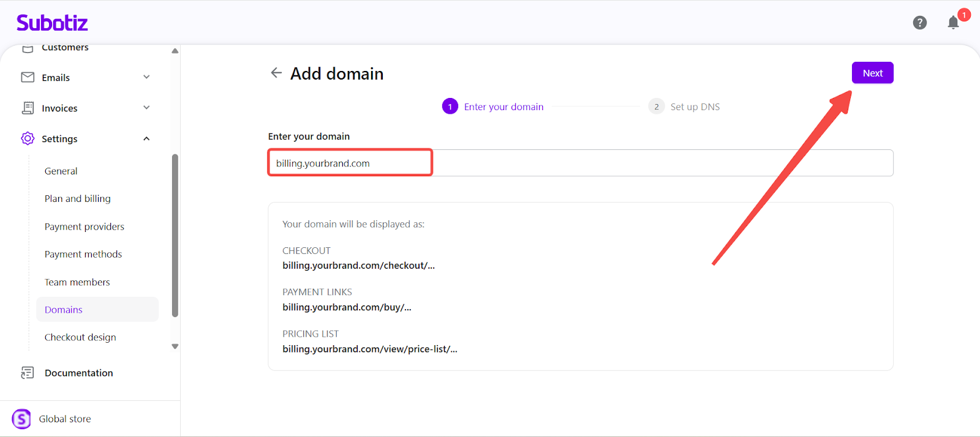980x437 pixels.
Task: Open the help question mark icon
Action: (919, 23)
